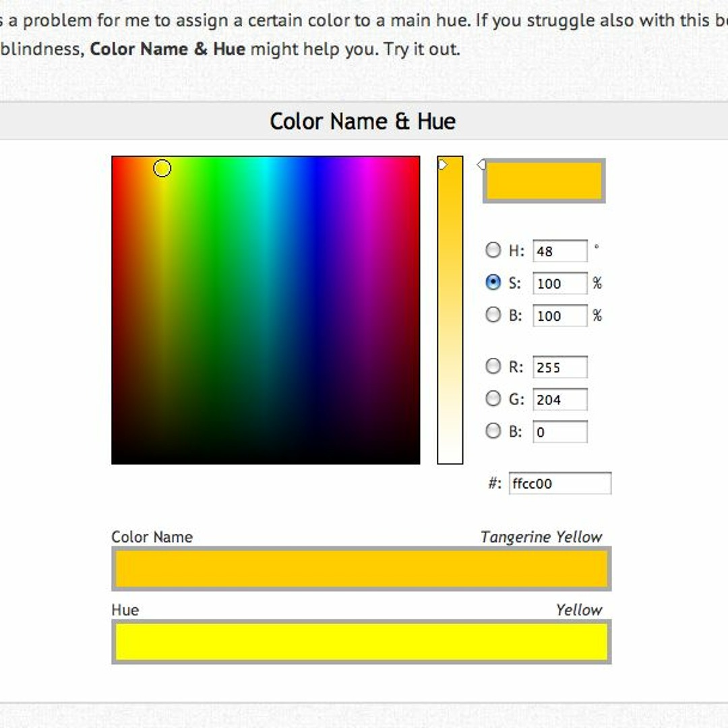This screenshot has height=728, width=728.
Task: Select the blue B radio button
Action: click(493, 431)
